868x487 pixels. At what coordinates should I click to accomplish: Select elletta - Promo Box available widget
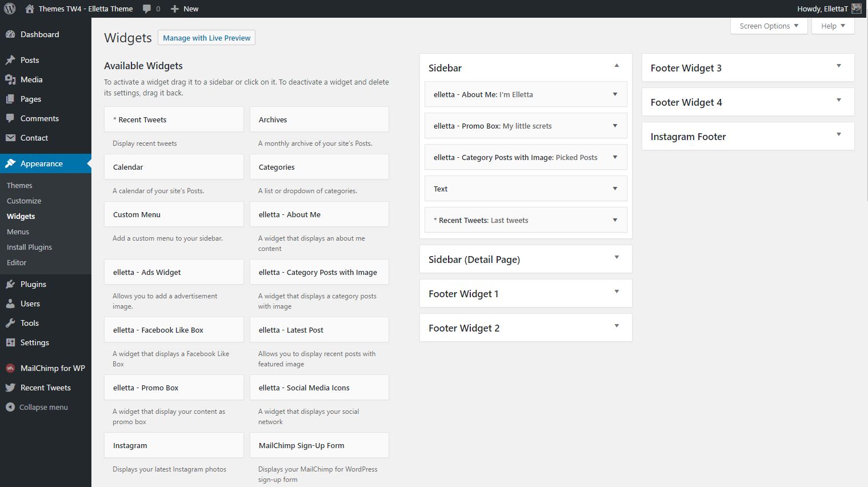[x=174, y=388]
